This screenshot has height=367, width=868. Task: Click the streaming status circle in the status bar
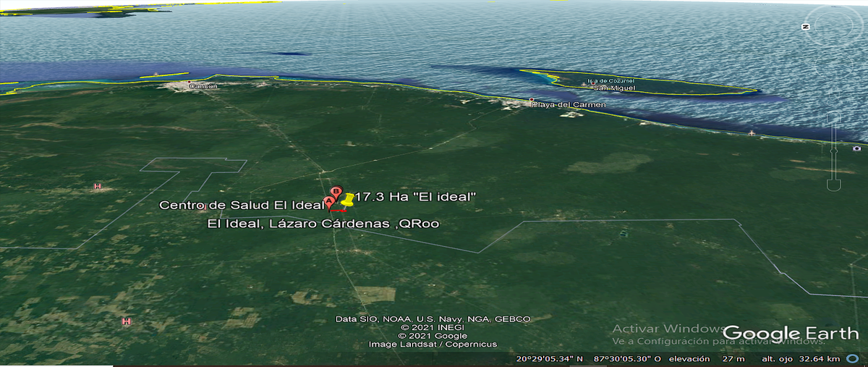tap(851, 359)
